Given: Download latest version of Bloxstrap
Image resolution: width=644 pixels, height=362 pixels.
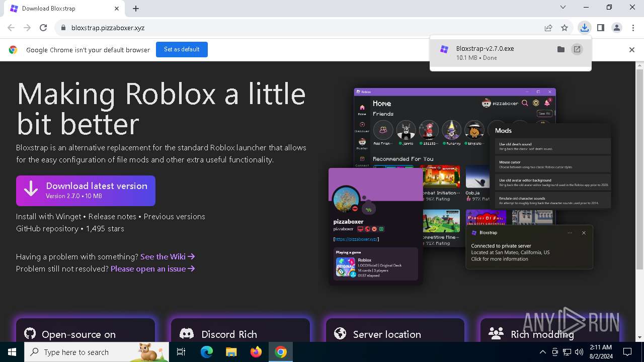Looking at the screenshot, I should click(86, 191).
